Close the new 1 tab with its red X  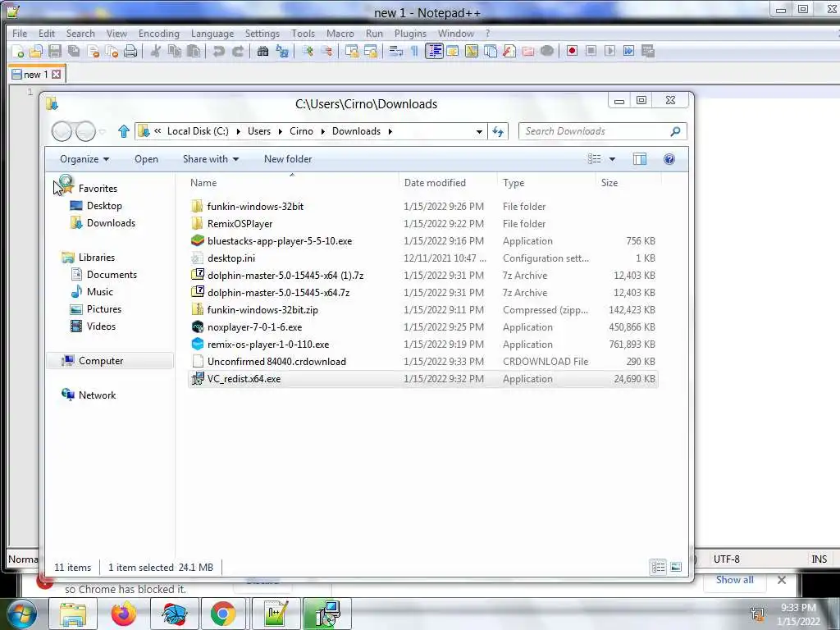coord(57,75)
